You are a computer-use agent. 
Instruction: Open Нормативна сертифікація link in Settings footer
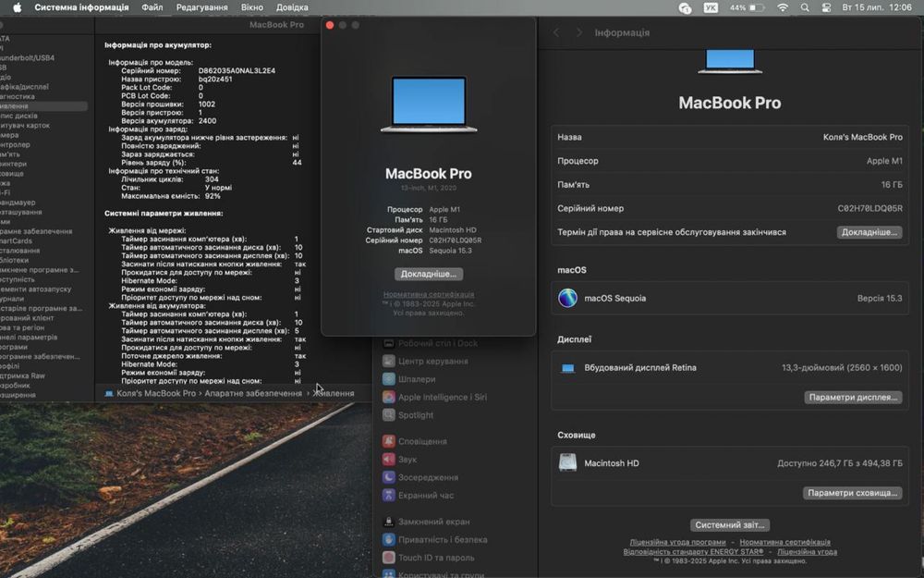click(784, 542)
